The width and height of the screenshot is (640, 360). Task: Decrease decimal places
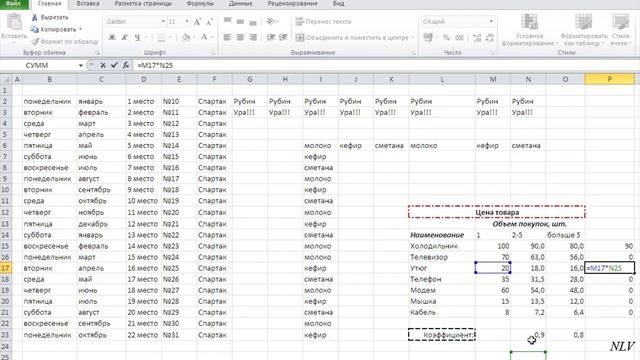click(489, 38)
